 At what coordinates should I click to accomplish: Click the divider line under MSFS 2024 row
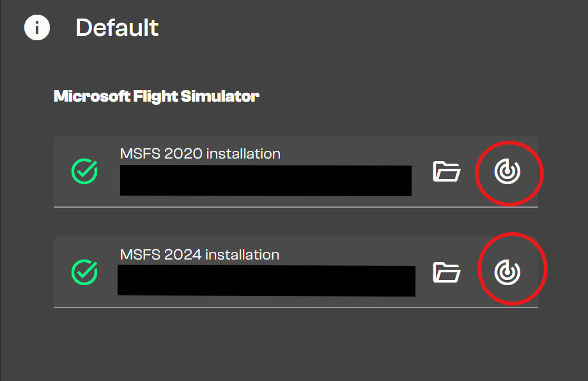click(295, 307)
